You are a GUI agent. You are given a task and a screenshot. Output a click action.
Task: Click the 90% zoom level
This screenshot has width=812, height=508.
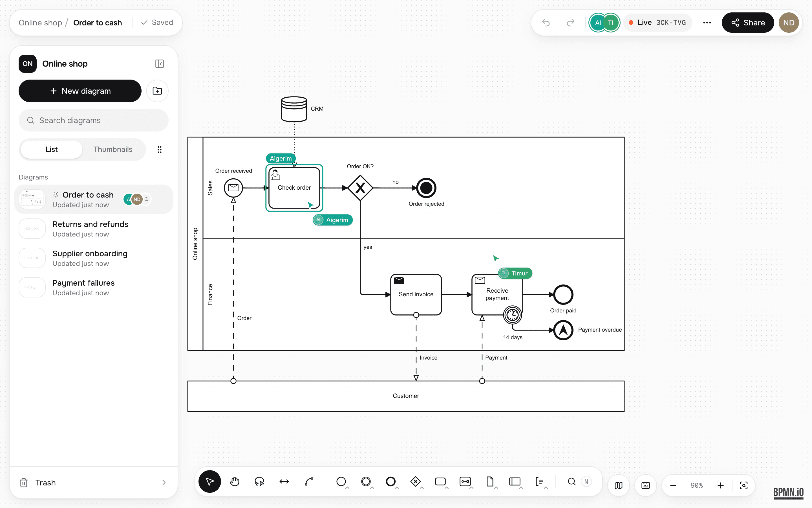coord(697,485)
